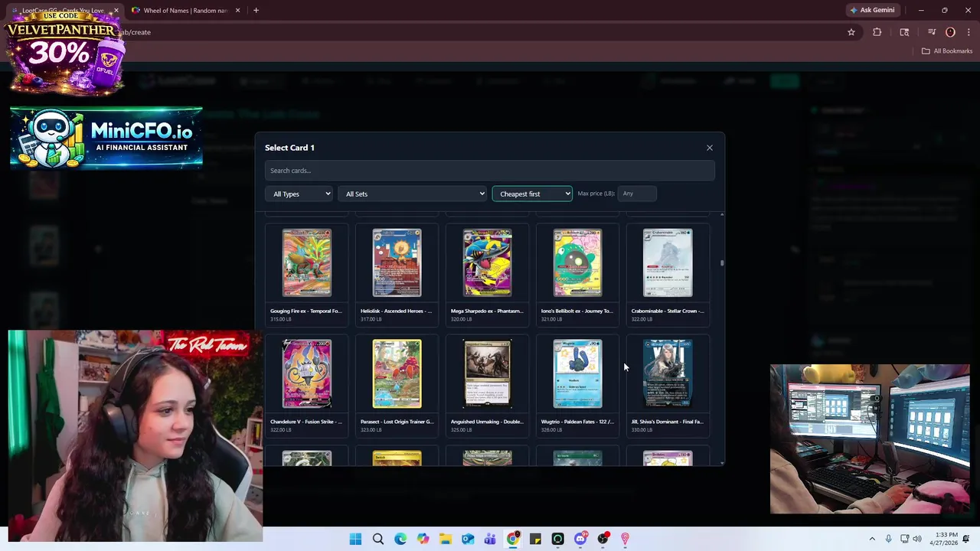Open Microsoft Teams from taskbar
The width and height of the screenshot is (980, 551).
coord(490,540)
